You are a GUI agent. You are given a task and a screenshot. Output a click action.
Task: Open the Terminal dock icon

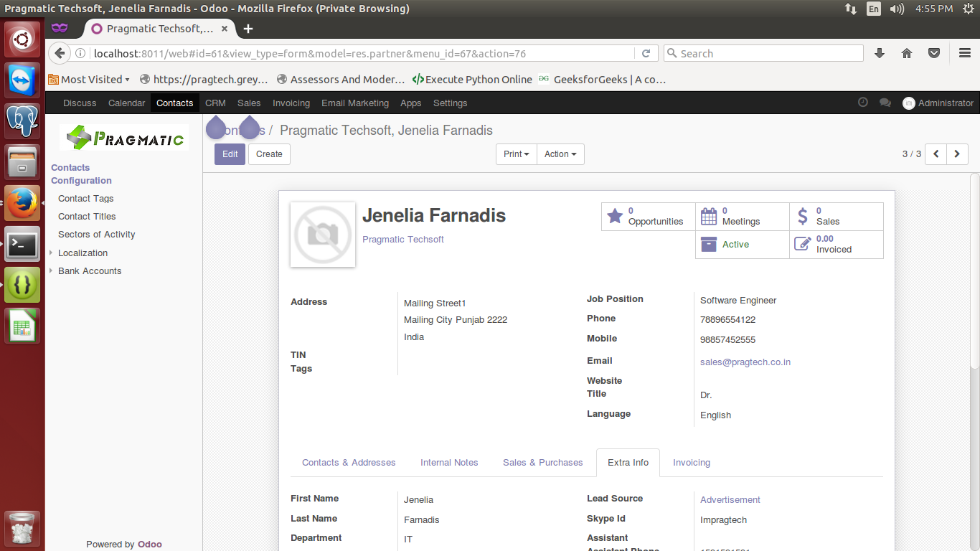click(x=23, y=245)
